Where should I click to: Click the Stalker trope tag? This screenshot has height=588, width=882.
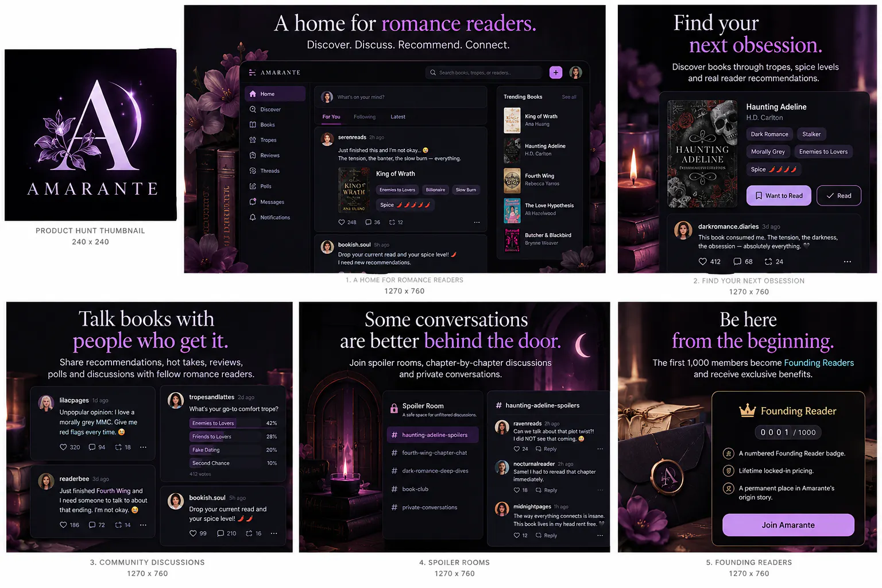tap(811, 134)
